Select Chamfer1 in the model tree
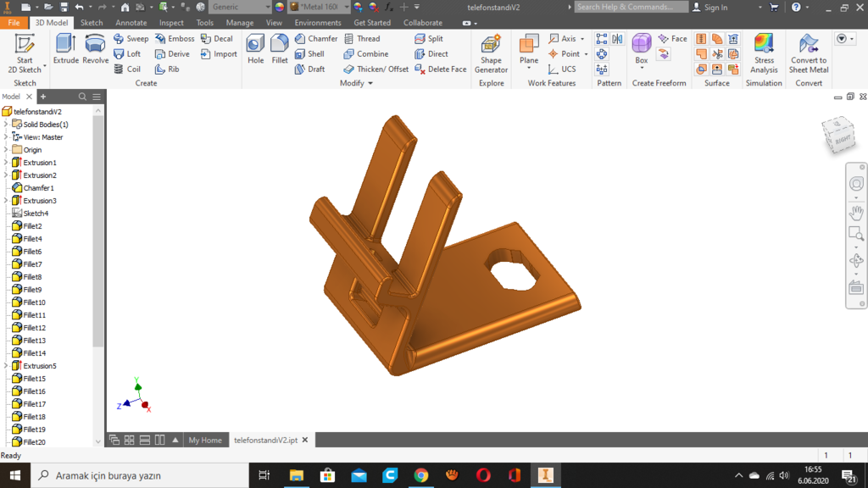Screen dimensions: 868x488 (x=32, y=188)
